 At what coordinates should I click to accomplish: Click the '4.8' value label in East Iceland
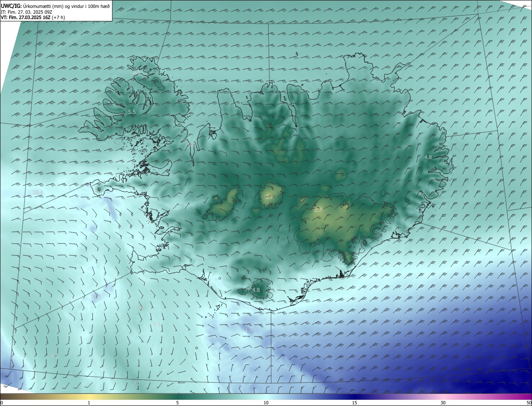click(428, 157)
